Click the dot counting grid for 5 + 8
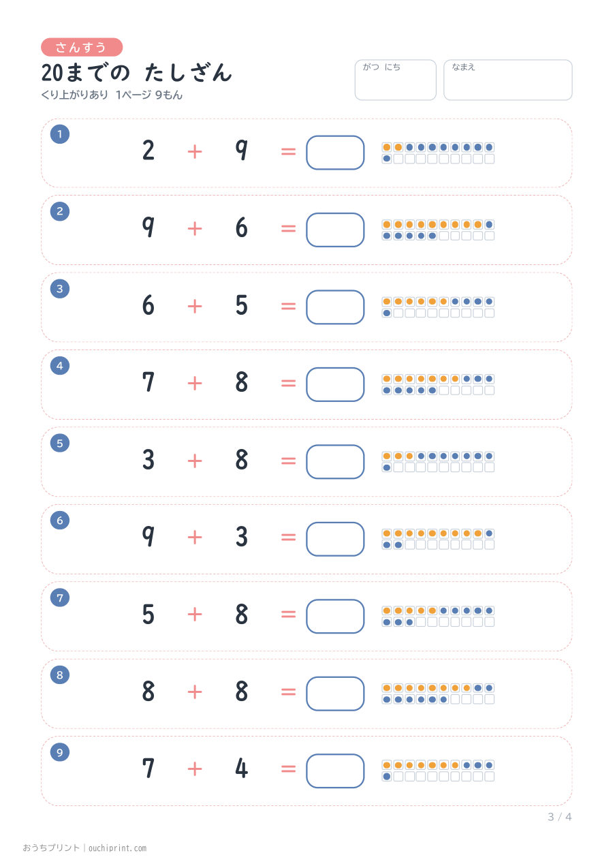Screen dimensions: 613x868 pyautogui.click(x=438, y=617)
